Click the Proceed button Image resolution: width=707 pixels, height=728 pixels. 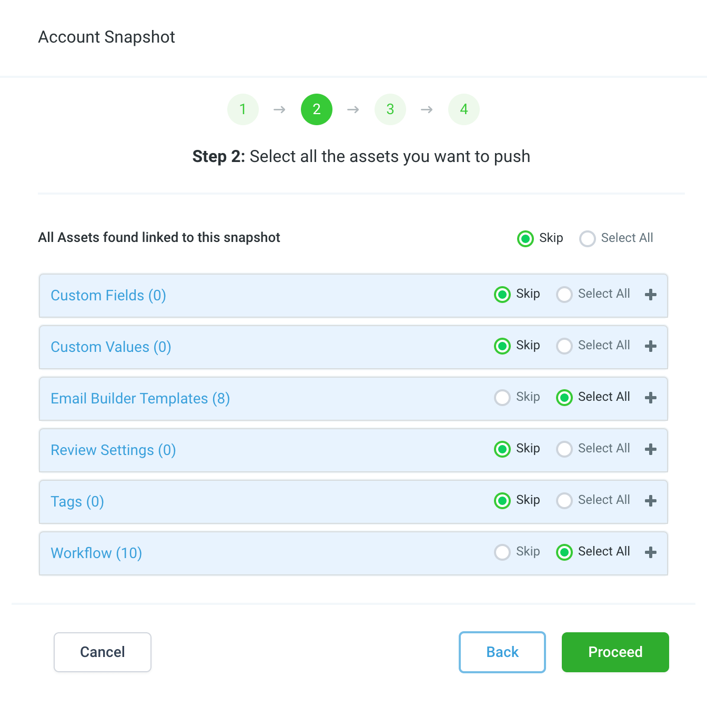615,652
